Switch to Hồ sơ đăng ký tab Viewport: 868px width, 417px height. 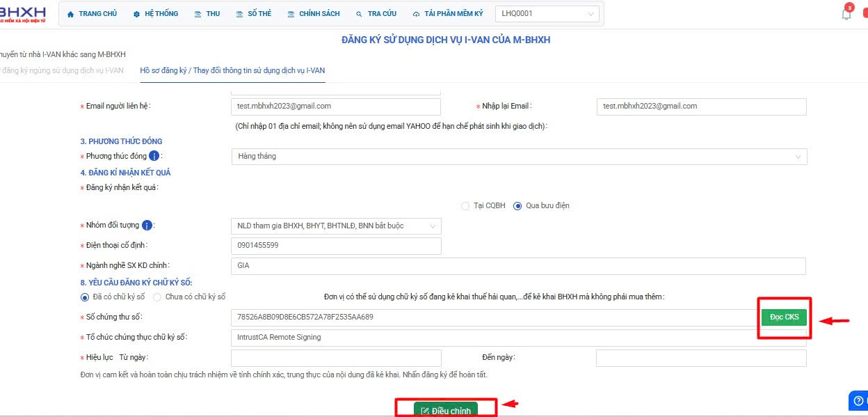pos(232,70)
